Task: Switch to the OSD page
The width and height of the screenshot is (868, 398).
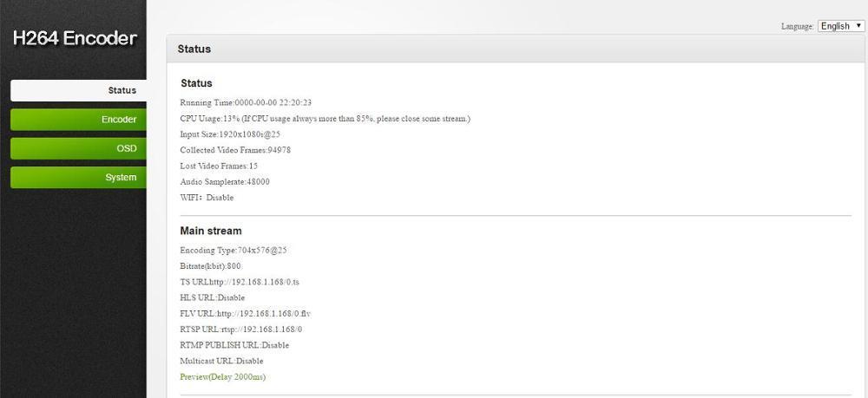Action: click(78, 148)
